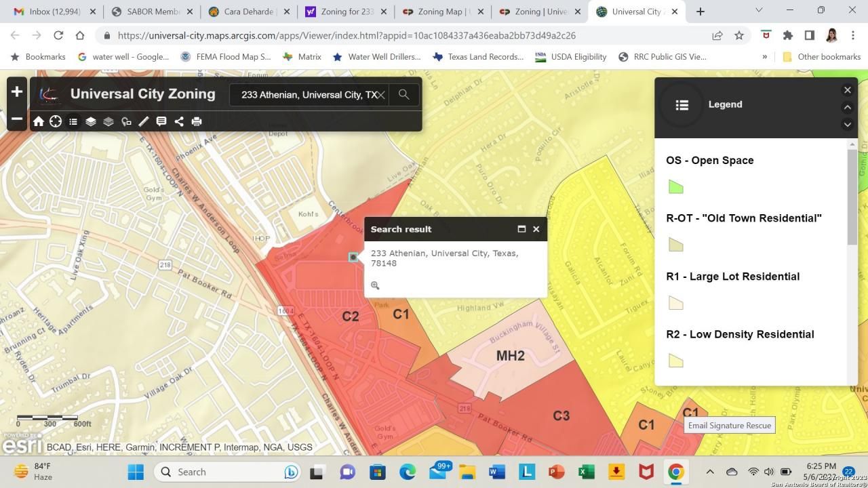Expand the bookmarks bar overflow chevron
The height and width of the screenshot is (488, 868).
[765, 57]
